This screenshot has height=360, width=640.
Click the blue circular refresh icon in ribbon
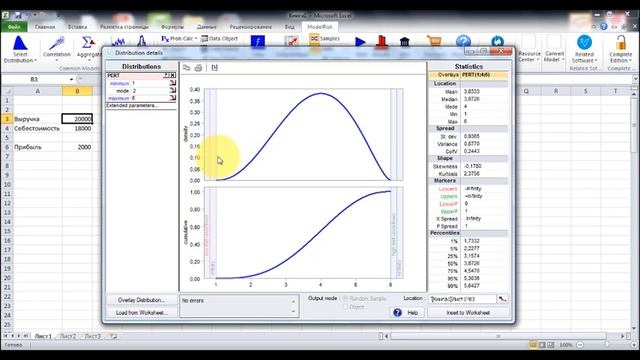[497, 41]
